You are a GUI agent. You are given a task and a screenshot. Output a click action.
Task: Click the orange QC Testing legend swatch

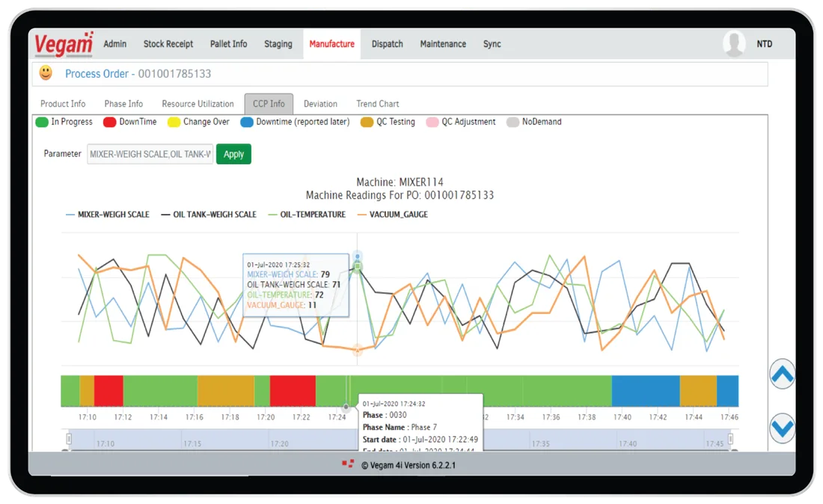pos(367,122)
